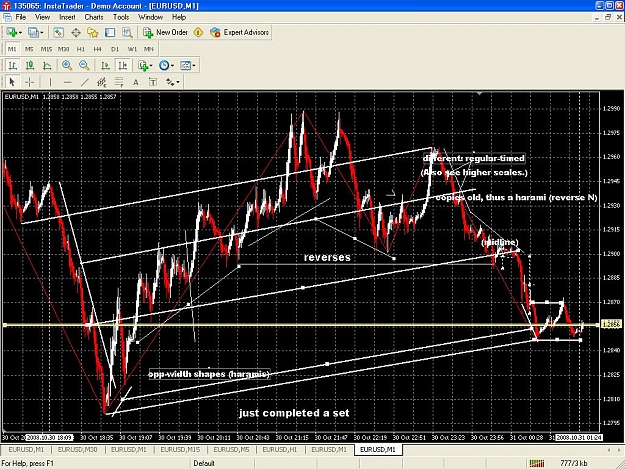The width and height of the screenshot is (625, 469).
Task: Switch to the D1 timeframe
Action: point(115,49)
